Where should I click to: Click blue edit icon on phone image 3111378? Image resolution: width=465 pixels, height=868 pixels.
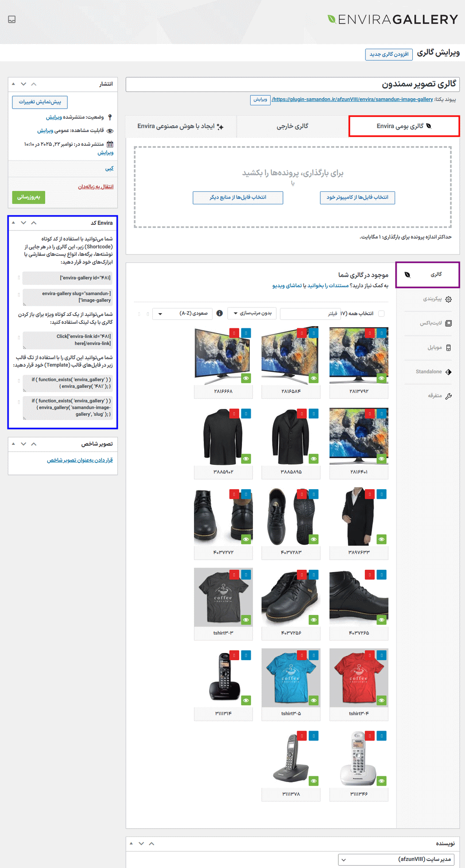point(314,736)
